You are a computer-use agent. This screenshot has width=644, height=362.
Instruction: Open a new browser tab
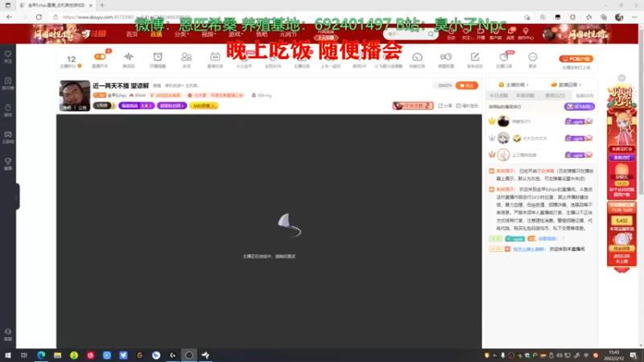coord(102,6)
